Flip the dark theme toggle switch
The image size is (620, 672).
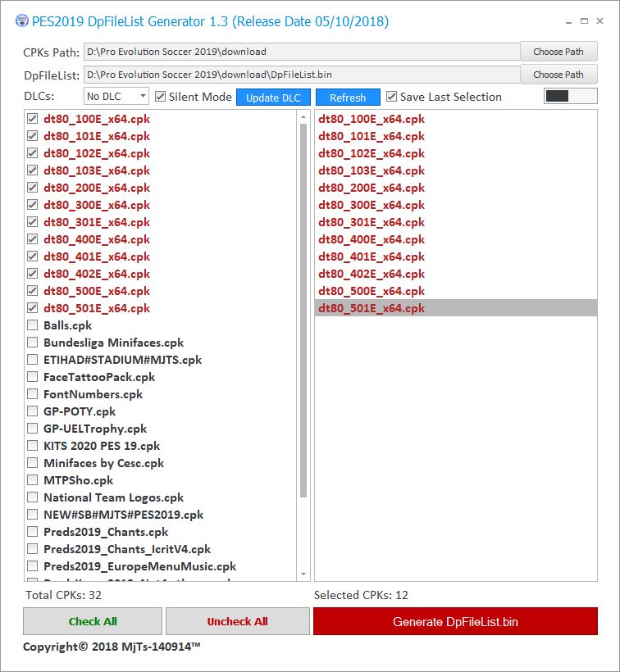[x=570, y=96]
